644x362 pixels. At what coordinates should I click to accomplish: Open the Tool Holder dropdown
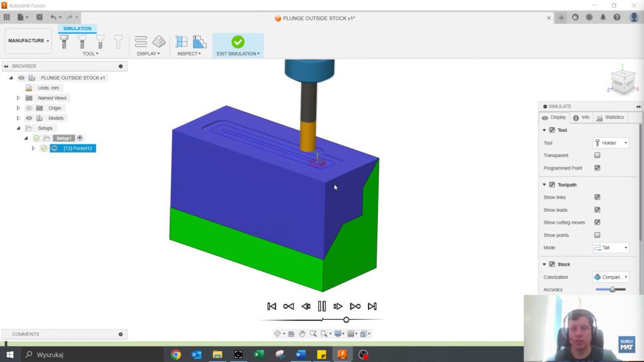[x=610, y=143]
